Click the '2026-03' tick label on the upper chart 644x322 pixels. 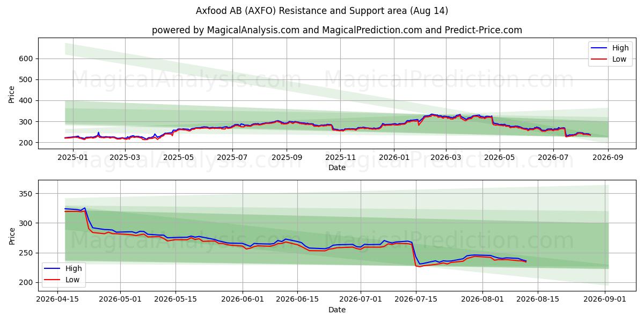(x=447, y=158)
